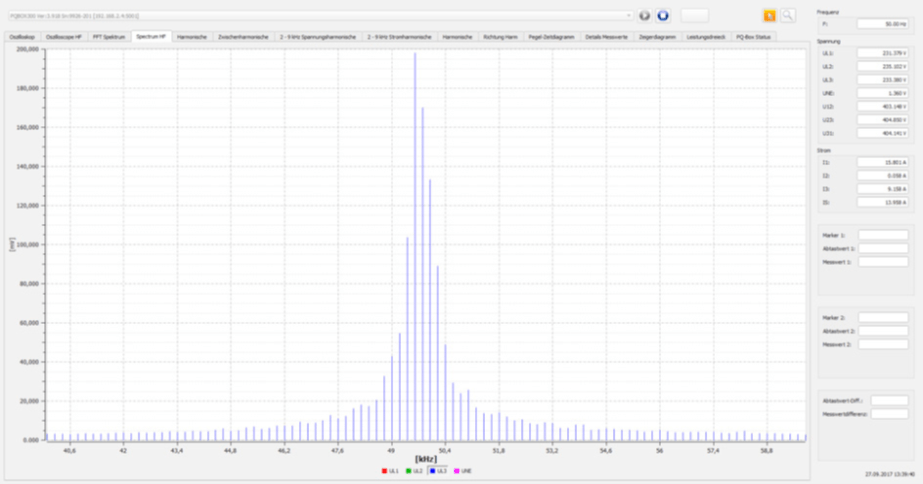Screen dimensions: 923x484
Task: Click the Abtastwert-Diff. field
Action: click(x=888, y=400)
